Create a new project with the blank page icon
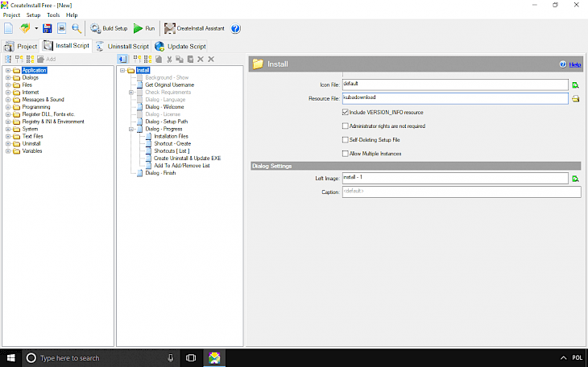The width and height of the screenshot is (588, 367). [x=9, y=28]
